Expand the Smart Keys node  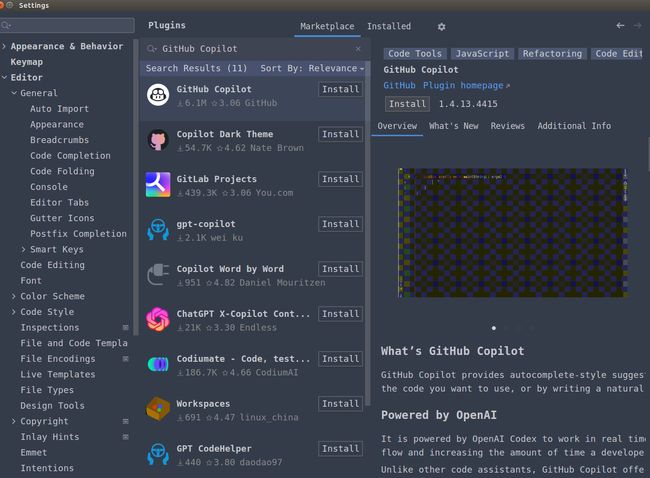coord(24,249)
